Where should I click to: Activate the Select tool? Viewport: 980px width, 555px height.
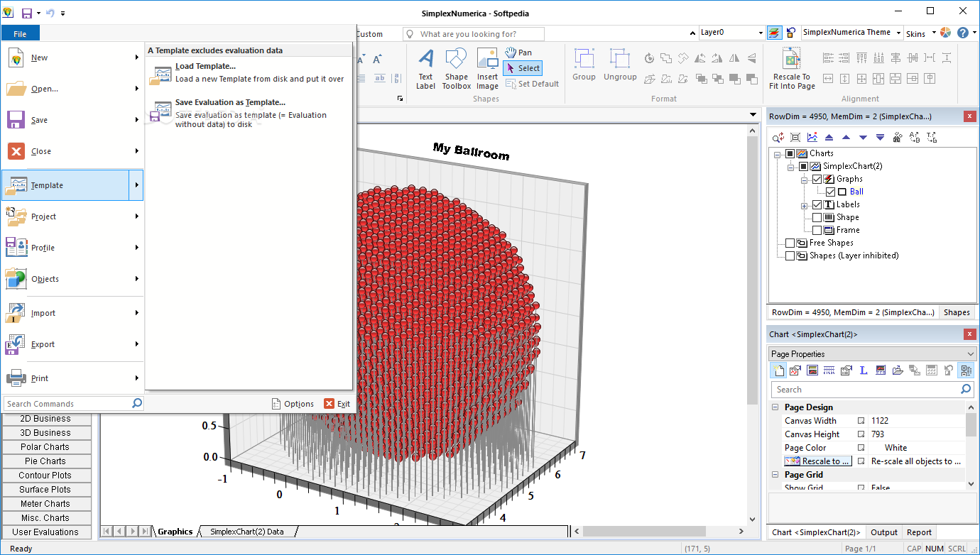[523, 68]
